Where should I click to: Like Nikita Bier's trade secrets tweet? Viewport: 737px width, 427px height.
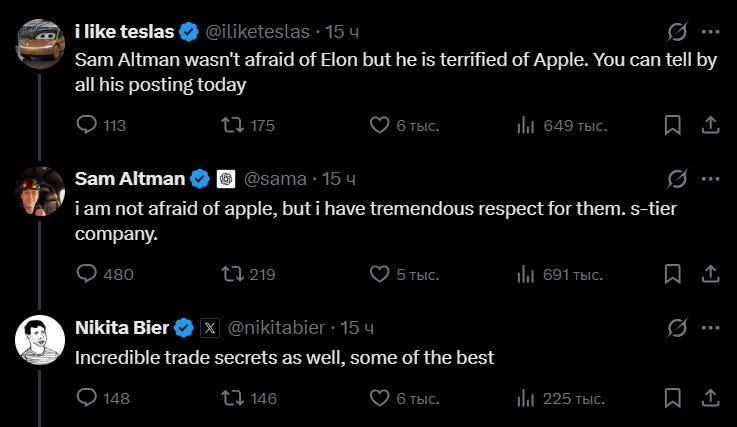click(x=404, y=398)
